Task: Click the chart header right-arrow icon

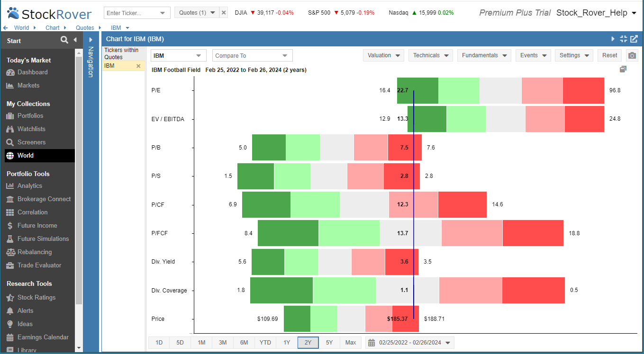Action: click(613, 39)
